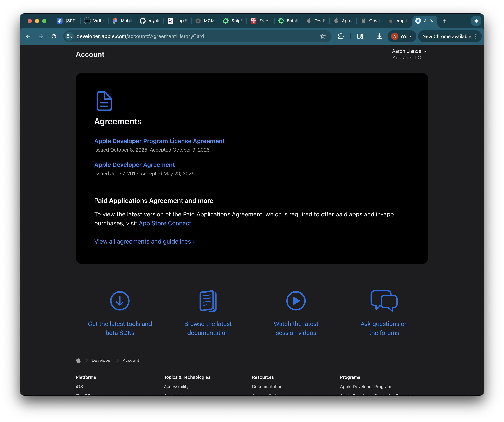The height and width of the screenshot is (422, 504).
Task: Click the App Store Connect link
Action: [165, 223]
